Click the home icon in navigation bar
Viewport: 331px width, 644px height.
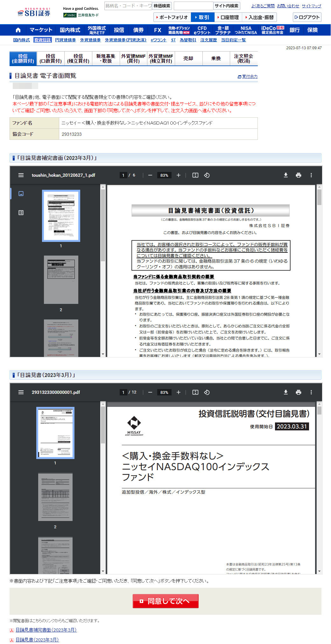[x=18, y=30]
